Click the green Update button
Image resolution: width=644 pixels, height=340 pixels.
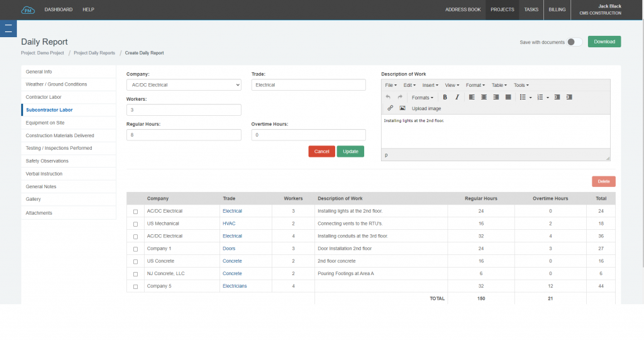pyautogui.click(x=350, y=151)
